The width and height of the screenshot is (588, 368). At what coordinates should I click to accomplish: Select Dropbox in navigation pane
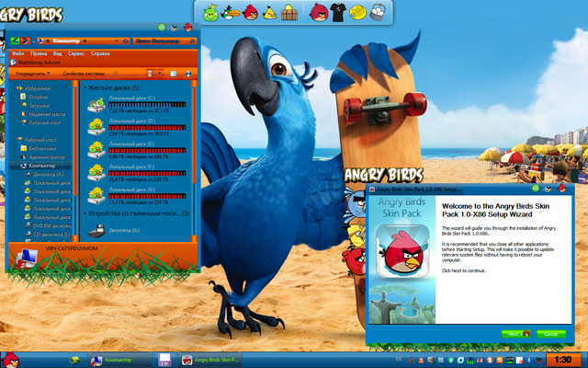click(x=38, y=97)
